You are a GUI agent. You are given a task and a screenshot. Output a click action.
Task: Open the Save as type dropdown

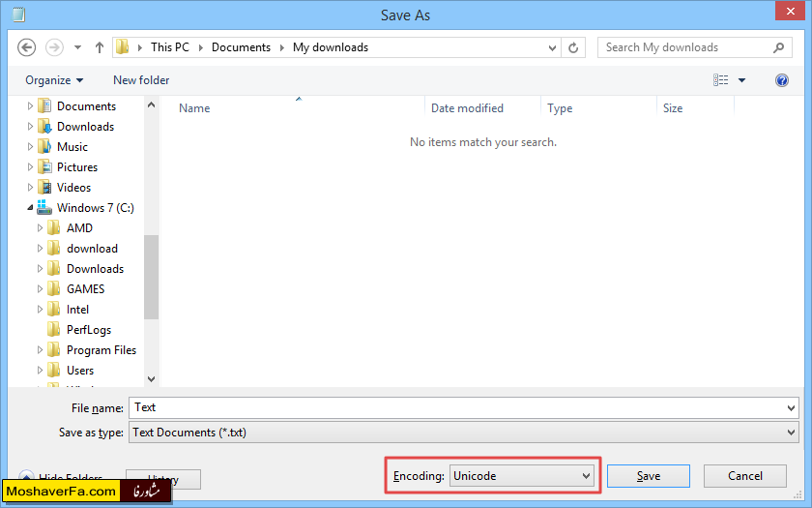463,433
